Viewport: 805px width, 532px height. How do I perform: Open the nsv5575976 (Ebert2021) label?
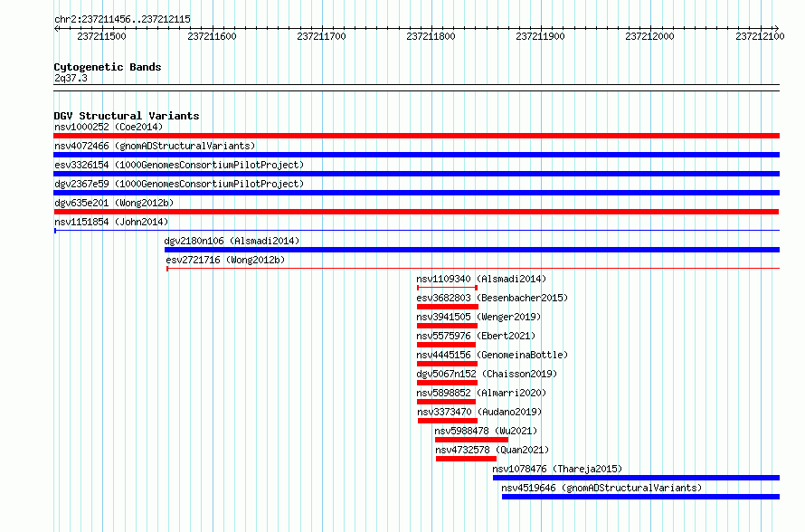click(x=476, y=336)
